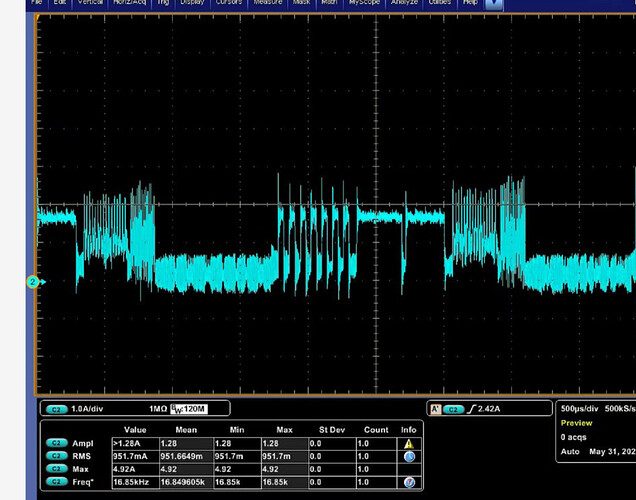Screen dimensions: 636x500
Task: Open the Horiz/Acq menu
Action: click(x=129, y=2)
